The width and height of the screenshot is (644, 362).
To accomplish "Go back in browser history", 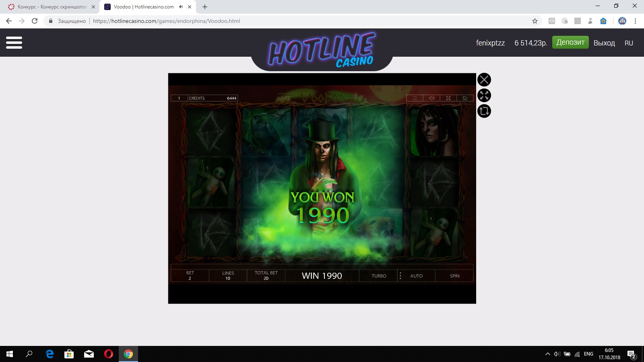I will pos(9,21).
